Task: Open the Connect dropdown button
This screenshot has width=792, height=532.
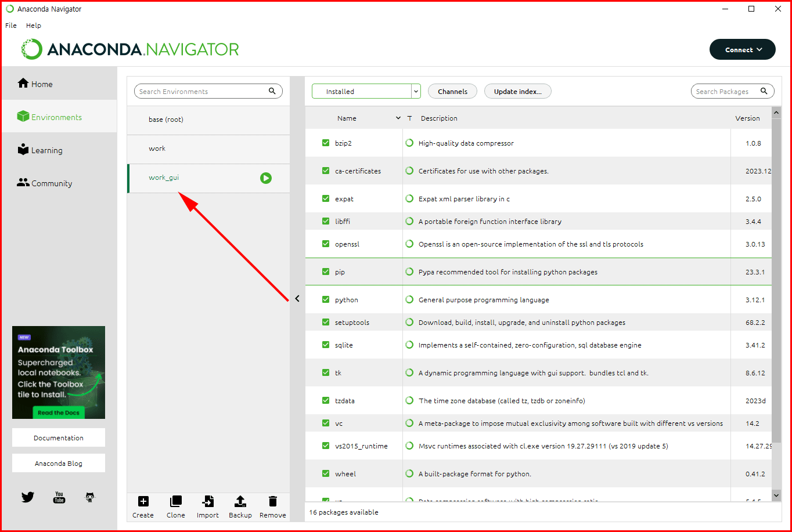Action: [x=743, y=50]
